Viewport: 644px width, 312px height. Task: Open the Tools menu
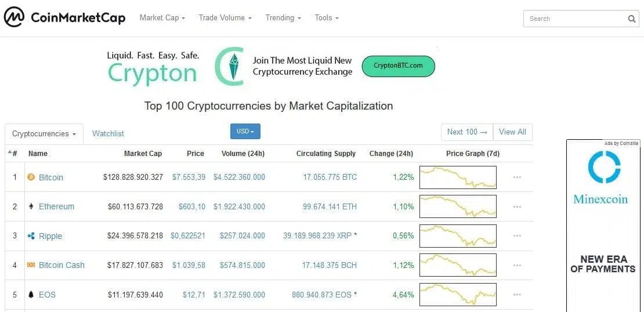click(x=327, y=17)
